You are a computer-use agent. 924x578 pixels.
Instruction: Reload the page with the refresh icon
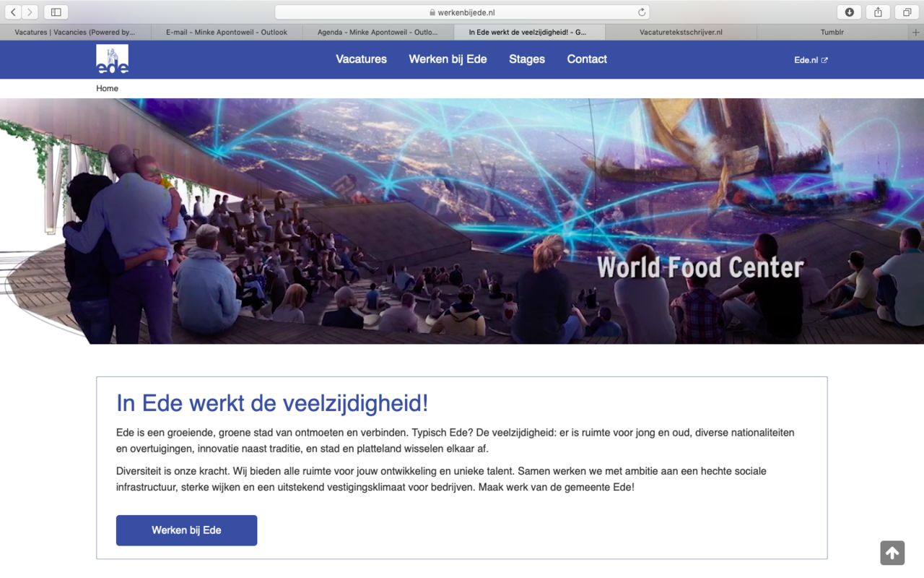(x=641, y=12)
